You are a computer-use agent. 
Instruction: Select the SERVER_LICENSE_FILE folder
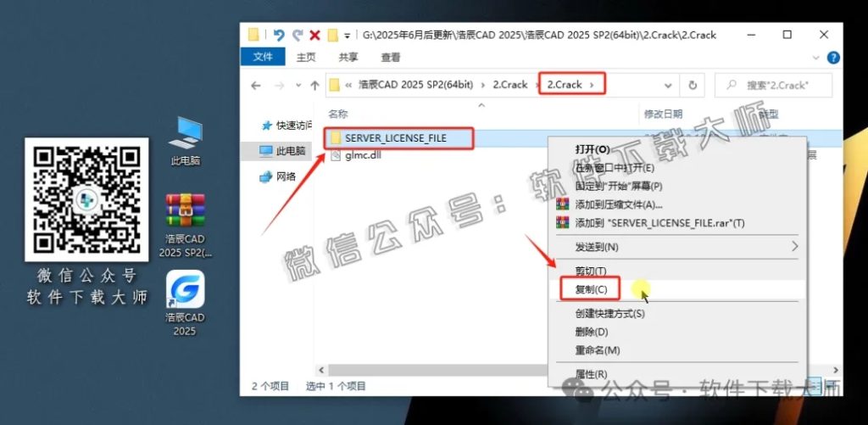coord(395,138)
